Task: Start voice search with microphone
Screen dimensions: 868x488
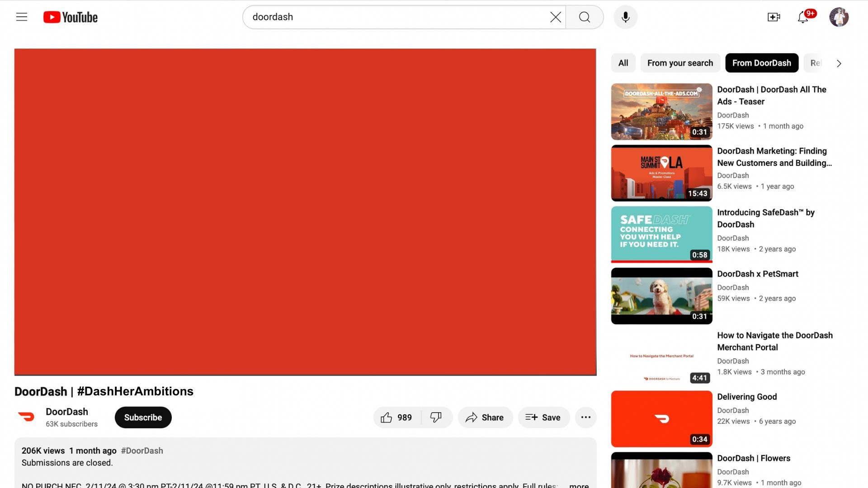Action: pyautogui.click(x=626, y=17)
